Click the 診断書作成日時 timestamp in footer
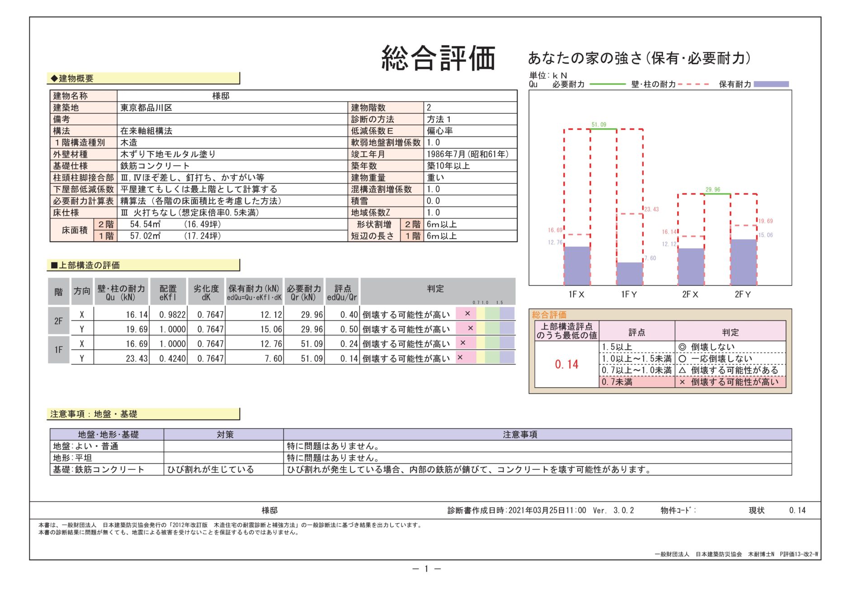 coord(517,510)
